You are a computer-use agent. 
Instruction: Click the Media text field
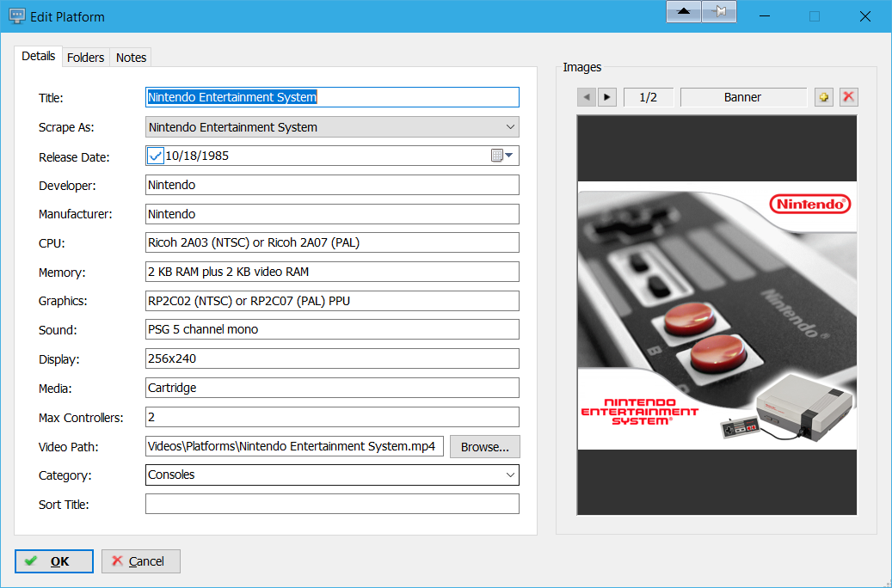pyautogui.click(x=332, y=388)
